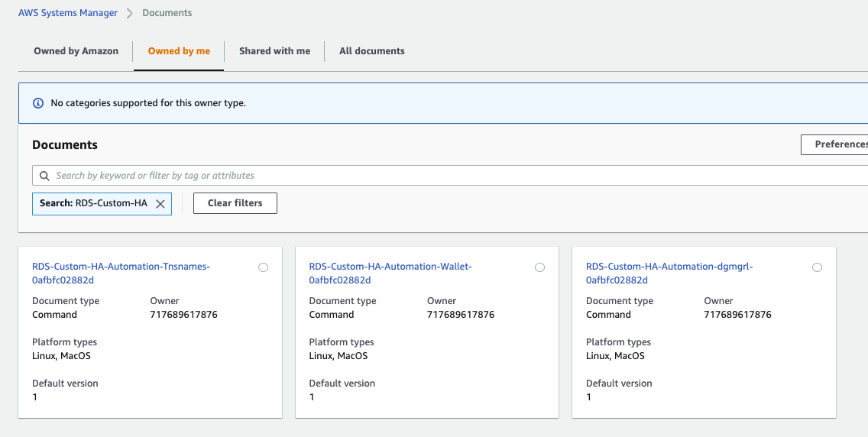Click 'Linux, MacOS' in the dgmgrl card

tap(616, 356)
